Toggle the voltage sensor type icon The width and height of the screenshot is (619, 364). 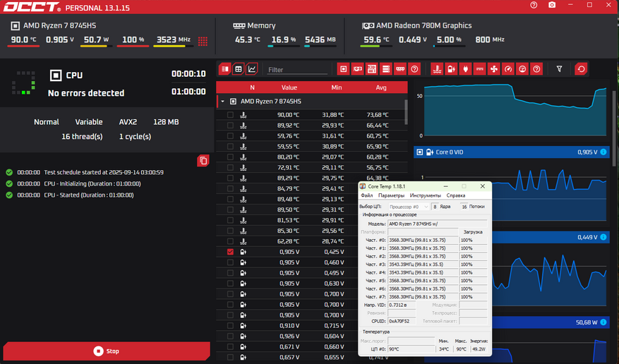click(x=451, y=69)
